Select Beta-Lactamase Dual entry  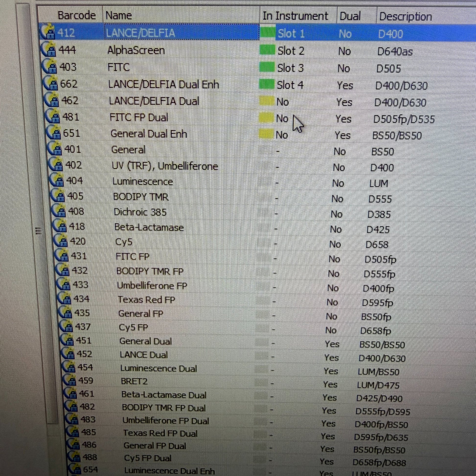click(164, 395)
